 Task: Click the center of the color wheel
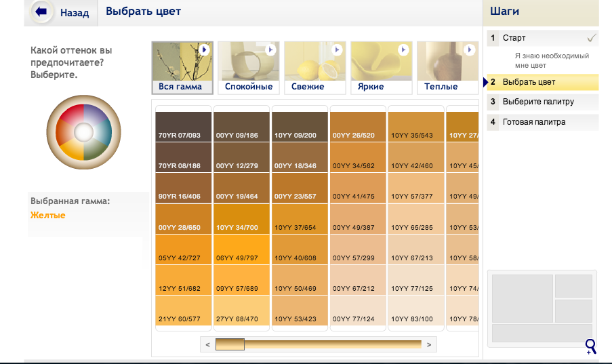coord(83,131)
